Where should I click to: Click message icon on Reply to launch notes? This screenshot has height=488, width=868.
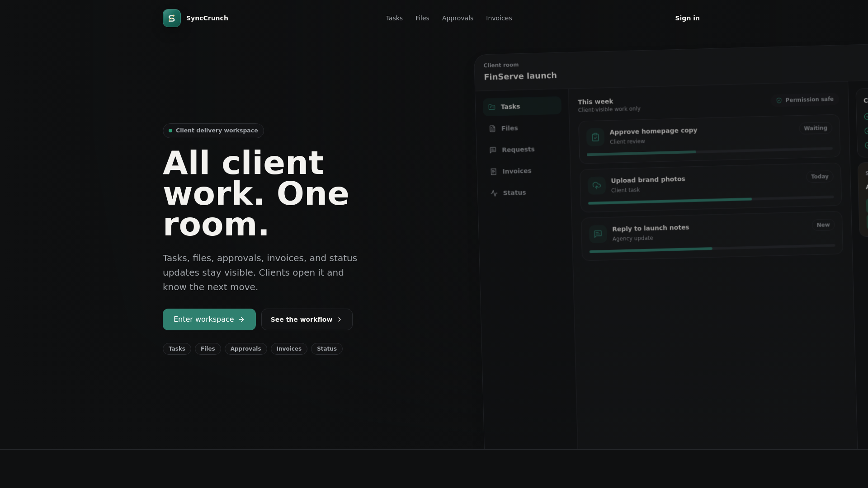598,234
